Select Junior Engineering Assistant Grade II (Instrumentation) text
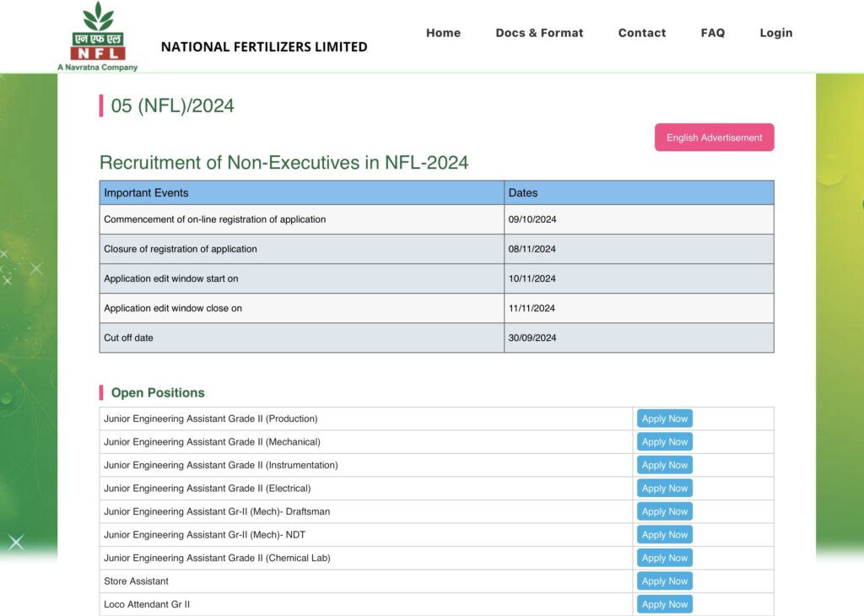 click(x=221, y=465)
